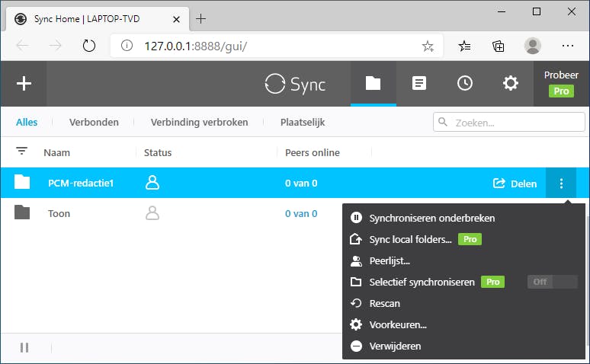This screenshot has height=364, width=590.
Task: Click the Status column header
Action: click(158, 152)
